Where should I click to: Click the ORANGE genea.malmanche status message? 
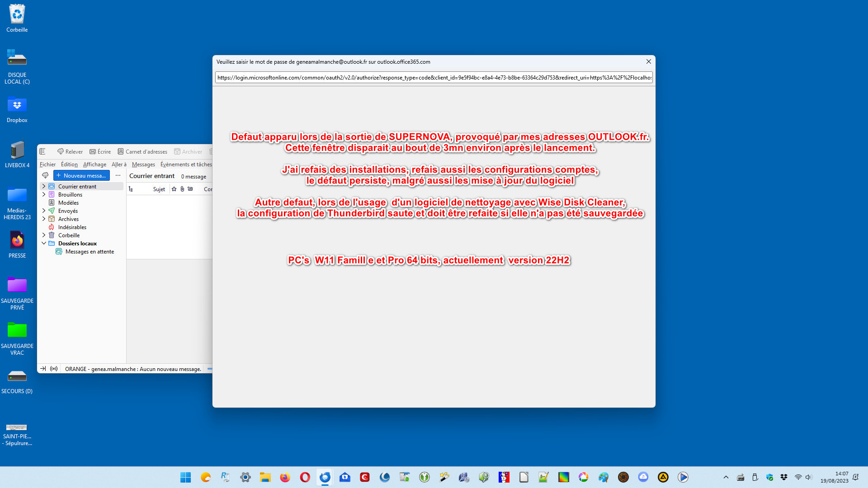pyautogui.click(x=133, y=369)
